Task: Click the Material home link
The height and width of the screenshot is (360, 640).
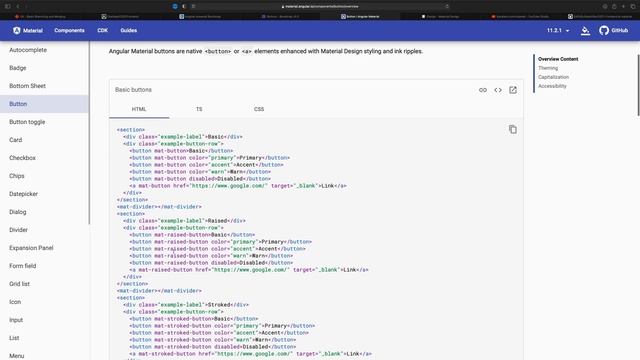Action: 28,30
